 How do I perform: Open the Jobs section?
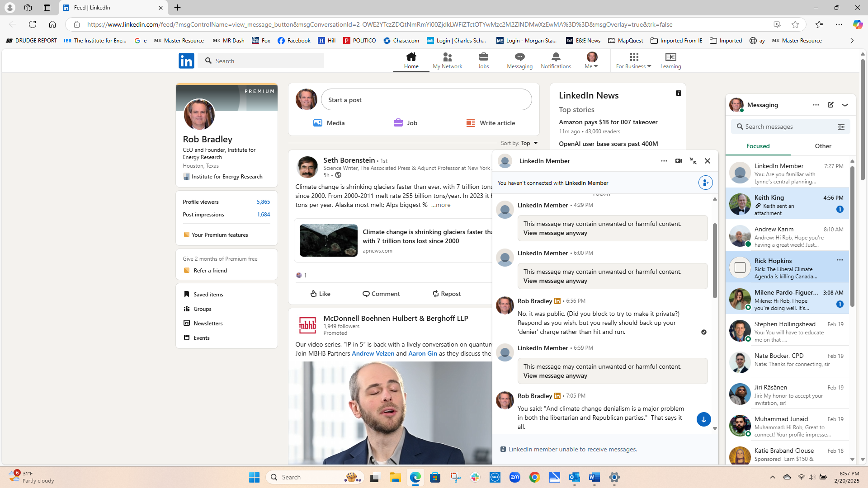click(x=483, y=61)
